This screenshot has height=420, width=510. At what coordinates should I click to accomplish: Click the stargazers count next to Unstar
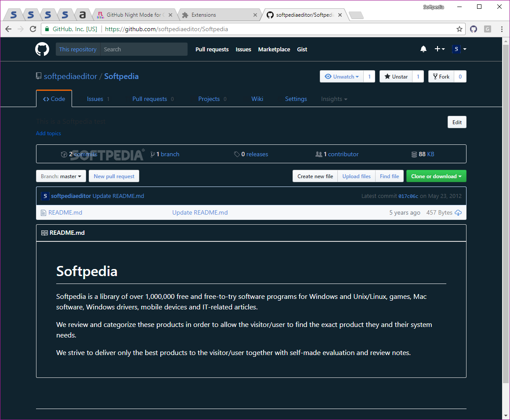418,76
